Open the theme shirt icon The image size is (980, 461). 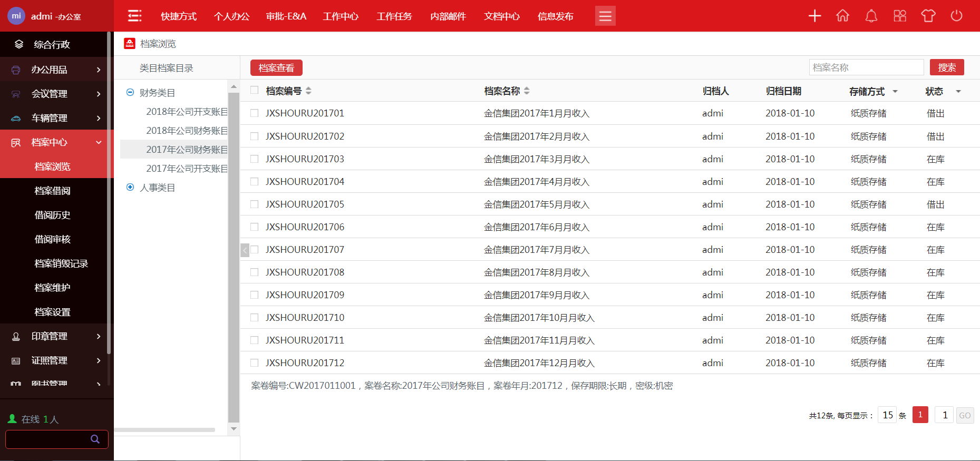(x=928, y=16)
